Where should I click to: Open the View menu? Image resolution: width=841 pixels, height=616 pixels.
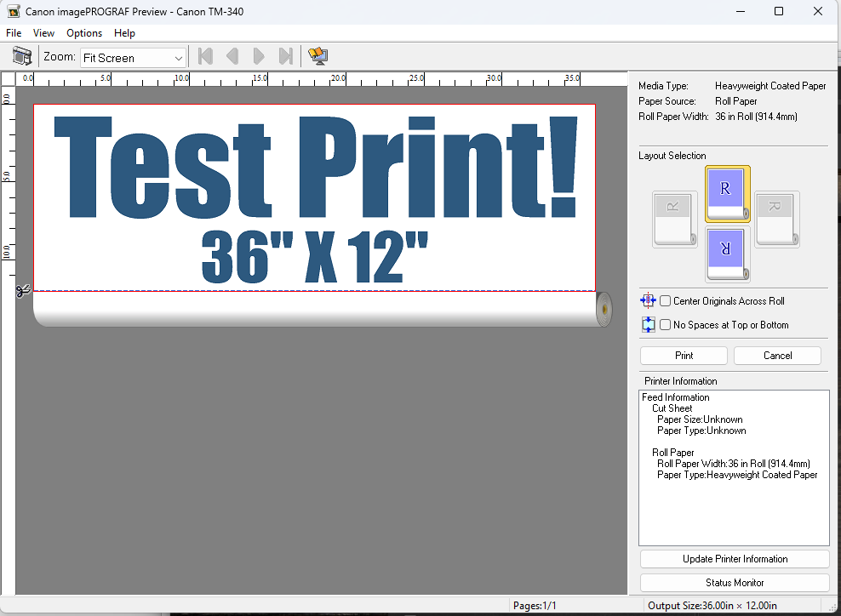(x=43, y=33)
